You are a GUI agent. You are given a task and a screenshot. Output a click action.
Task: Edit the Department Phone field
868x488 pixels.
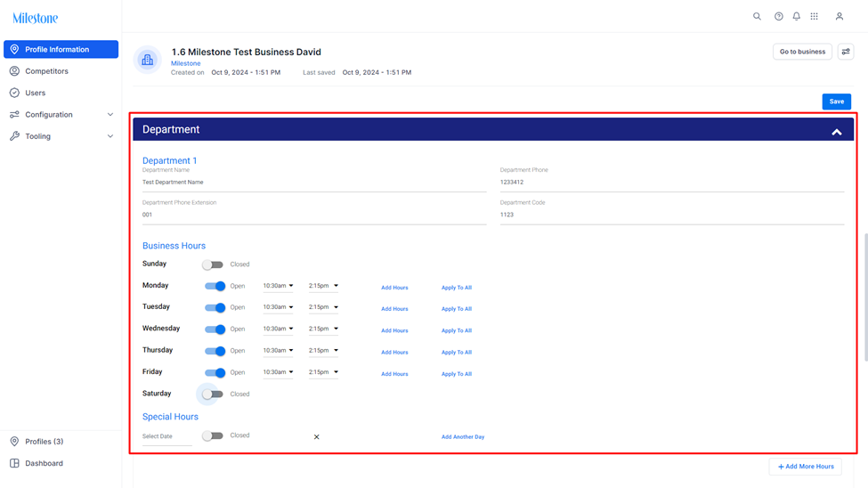tap(672, 183)
